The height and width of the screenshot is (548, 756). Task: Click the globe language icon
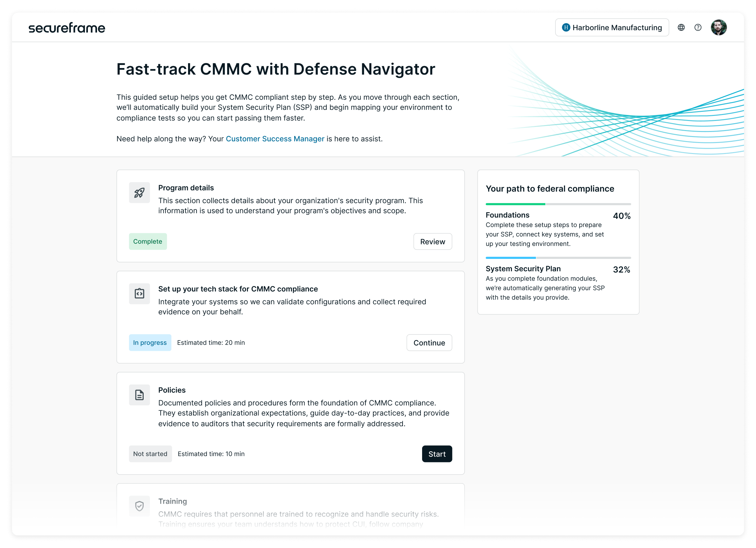coord(681,28)
